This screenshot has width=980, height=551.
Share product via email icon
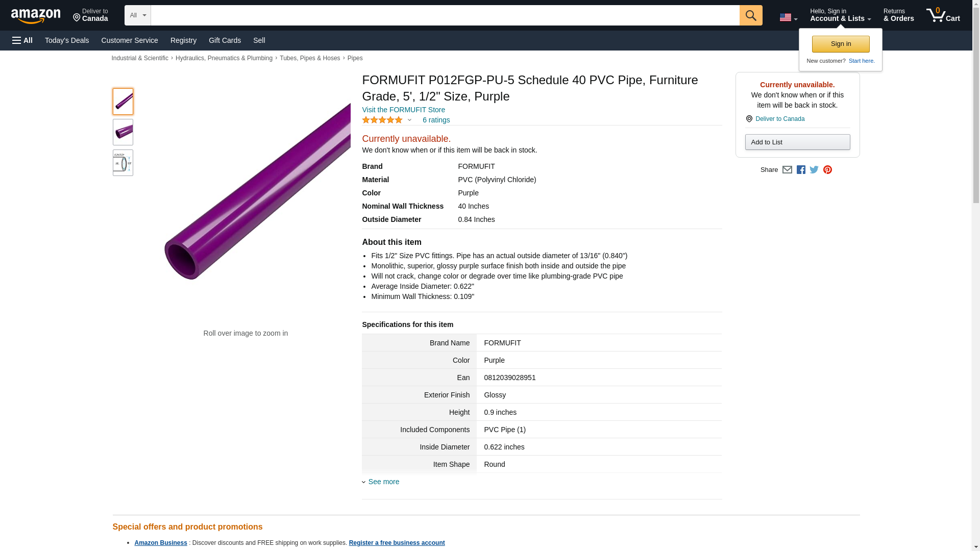[x=787, y=170]
